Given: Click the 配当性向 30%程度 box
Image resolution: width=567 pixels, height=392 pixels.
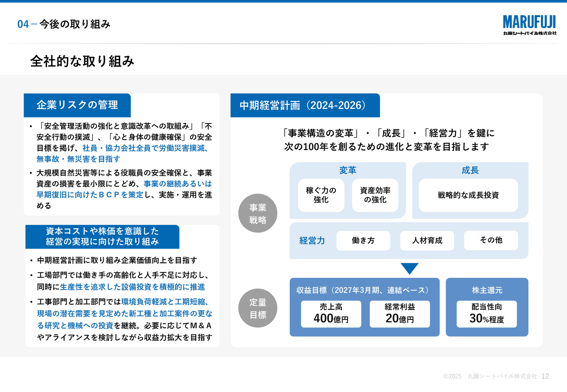Looking at the screenshot, I should tap(487, 314).
